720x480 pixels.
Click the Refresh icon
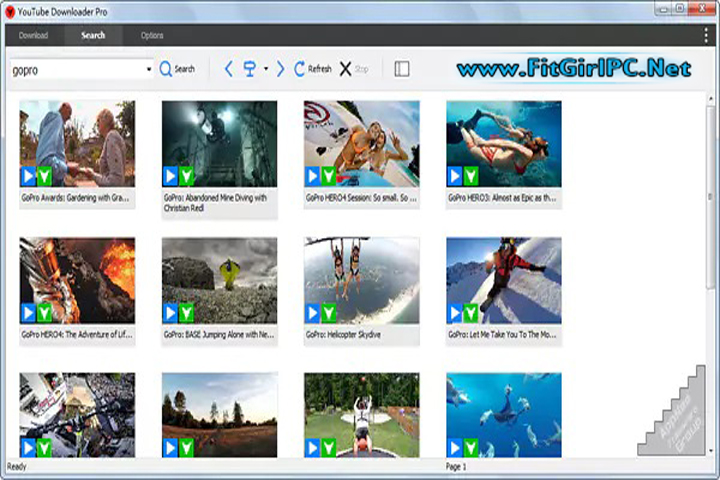[x=300, y=69]
